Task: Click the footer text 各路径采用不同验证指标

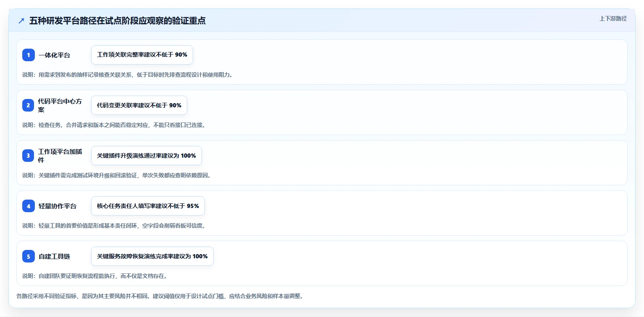Action: [x=160, y=296]
